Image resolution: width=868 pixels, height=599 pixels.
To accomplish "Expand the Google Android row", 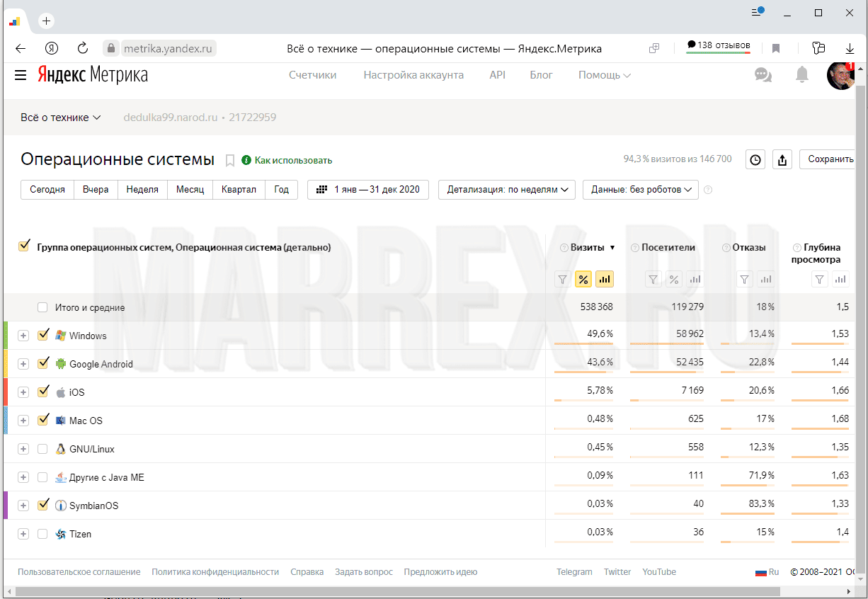I will [23, 364].
